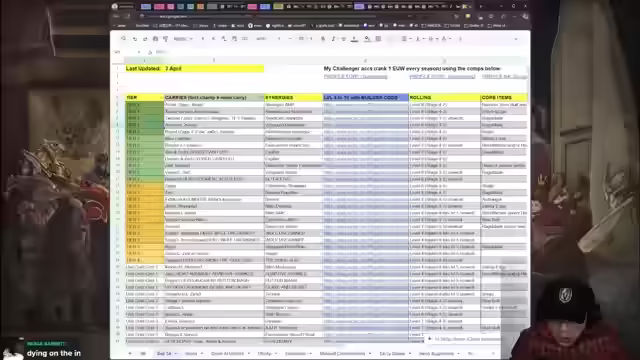This screenshot has width=640, height=360.
Task: Toggle bold formatting in the toolbar
Action: [323, 39]
